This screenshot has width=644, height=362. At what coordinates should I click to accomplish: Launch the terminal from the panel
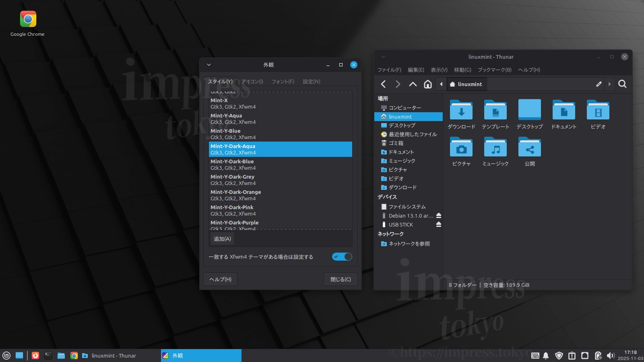pos(48,356)
